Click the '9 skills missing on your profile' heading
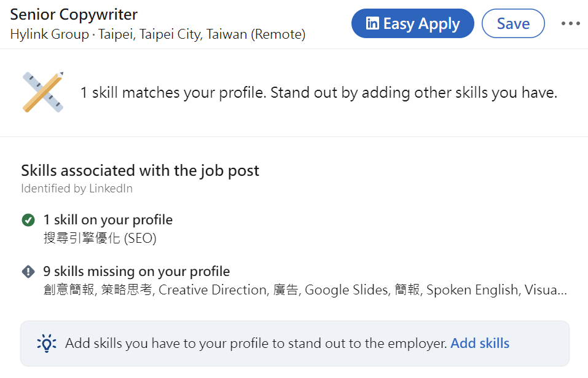 click(136, 271)
